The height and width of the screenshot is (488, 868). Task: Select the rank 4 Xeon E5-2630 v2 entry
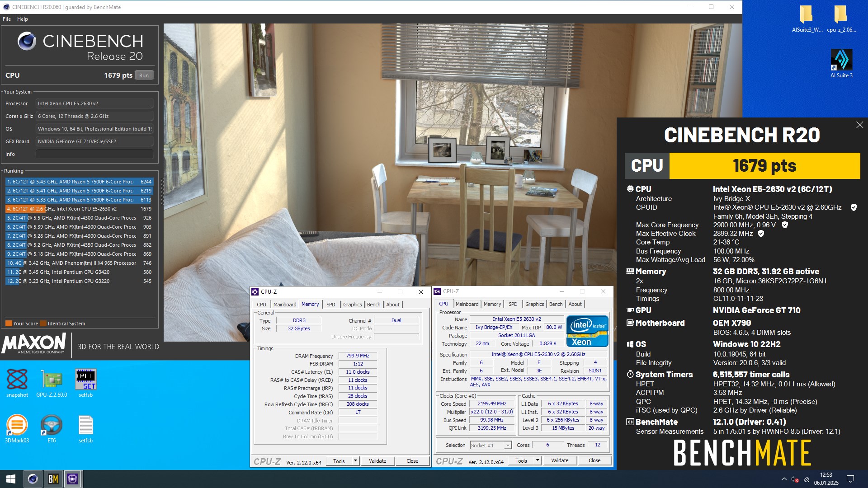tap(79, 209)
